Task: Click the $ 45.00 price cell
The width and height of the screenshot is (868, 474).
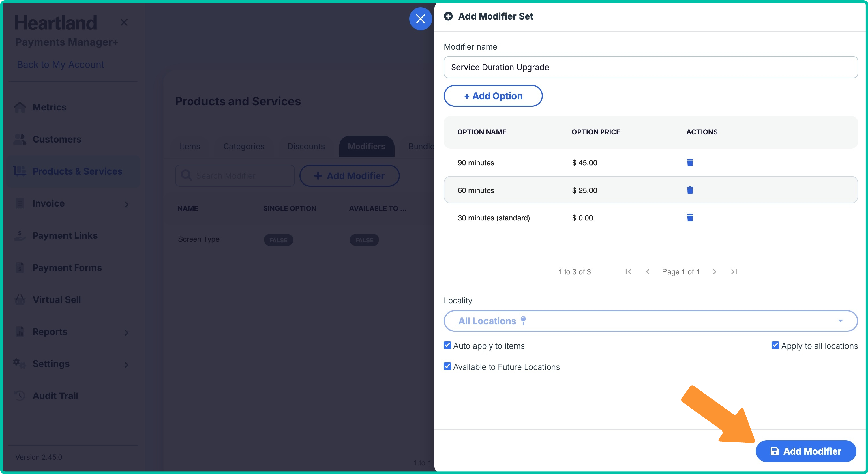Action: [x=584, y=163]
